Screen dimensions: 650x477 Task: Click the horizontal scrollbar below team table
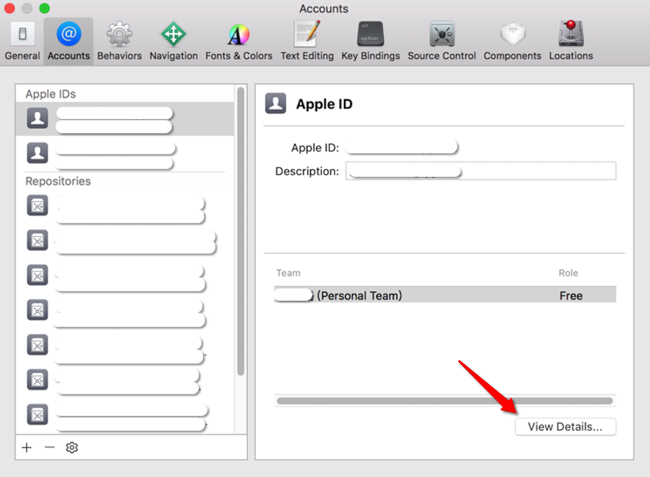[445, 401]
